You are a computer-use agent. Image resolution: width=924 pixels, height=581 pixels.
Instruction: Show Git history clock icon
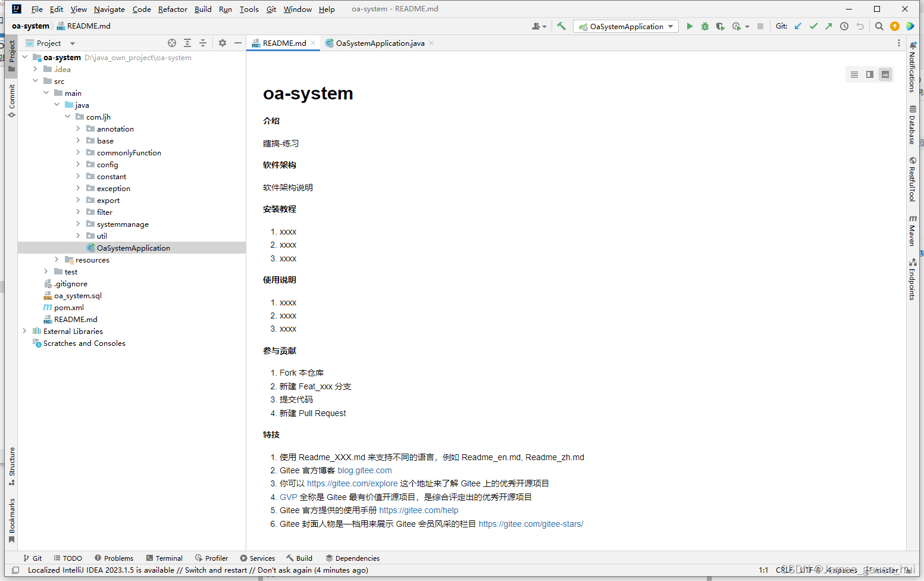click(x=844, y=26)
